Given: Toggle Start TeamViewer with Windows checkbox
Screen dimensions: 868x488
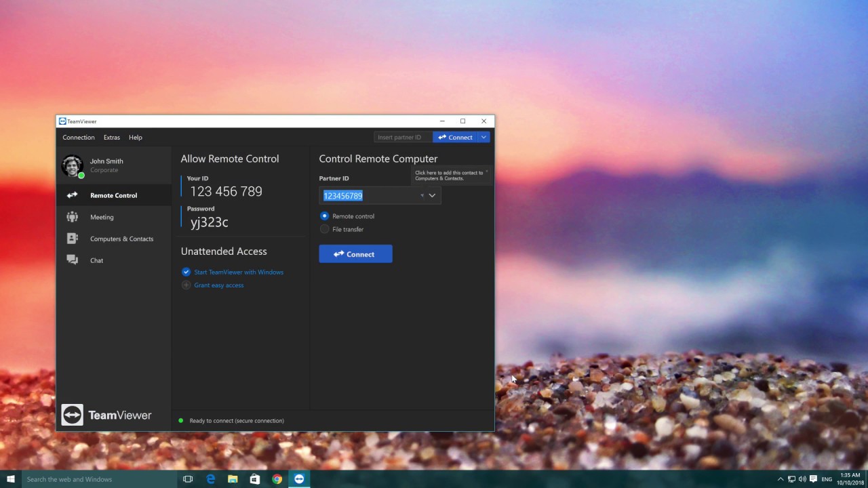Looking at the screenshot, I should pos(186,272).
